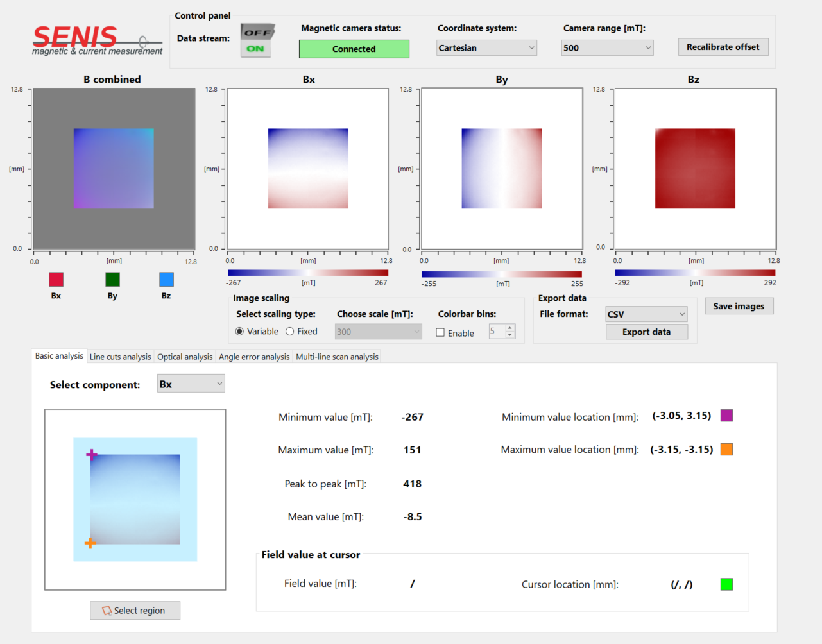Switch to the Line cuts analysis tab

pyautogui.click(x=120, y=357)
